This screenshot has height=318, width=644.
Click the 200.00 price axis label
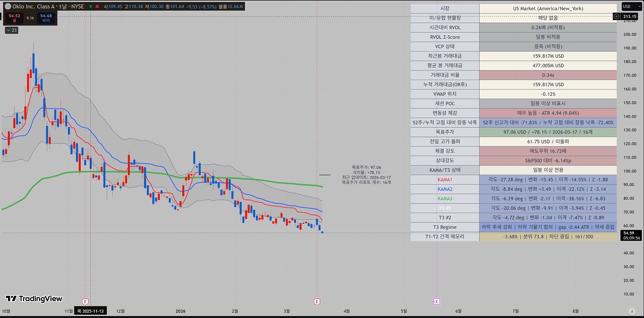(x=630, y=34)
